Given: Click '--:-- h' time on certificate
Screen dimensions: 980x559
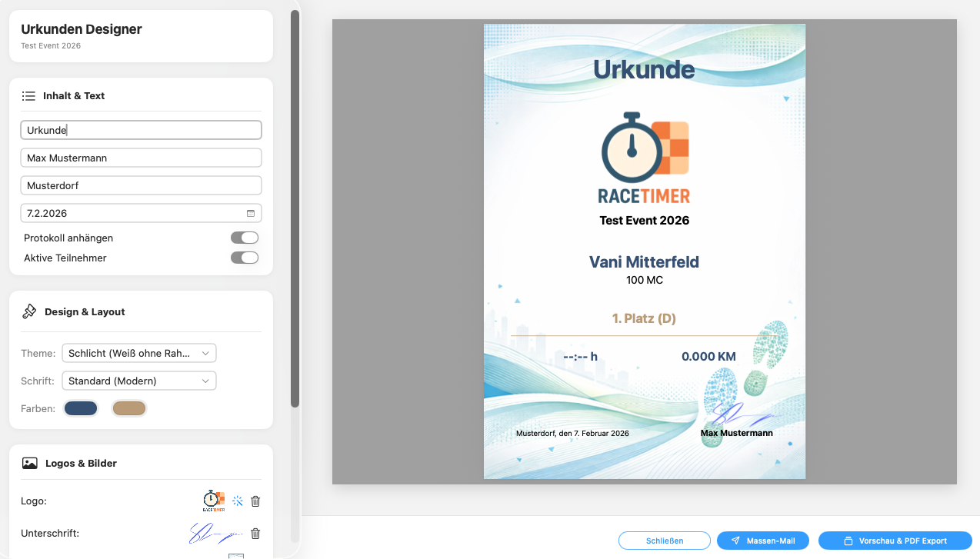Looking at the screenshot, I should point(581,357).
